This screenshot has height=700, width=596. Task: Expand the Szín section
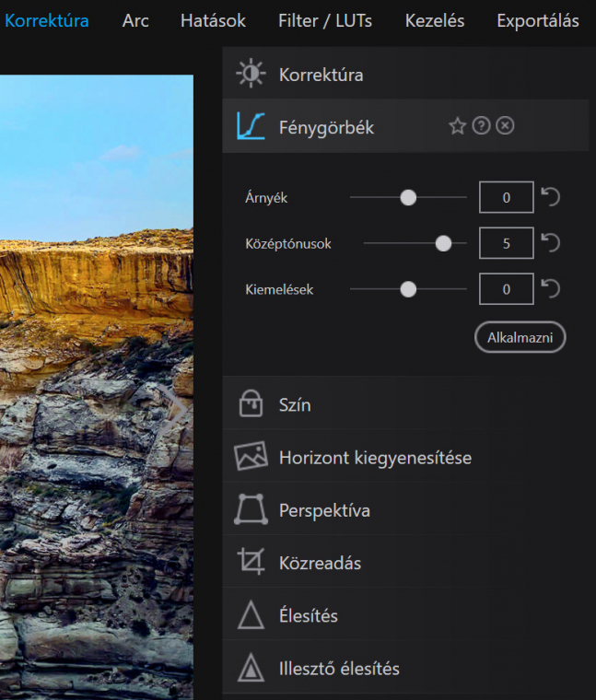click(x=408, y=404)
